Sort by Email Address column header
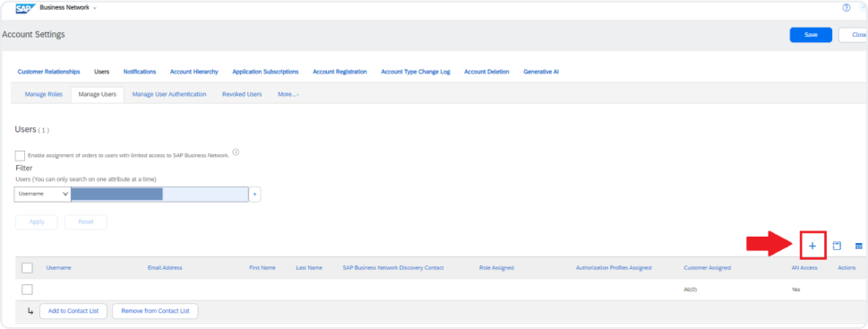Screen dimensions: 868x329 coord(165,268)
